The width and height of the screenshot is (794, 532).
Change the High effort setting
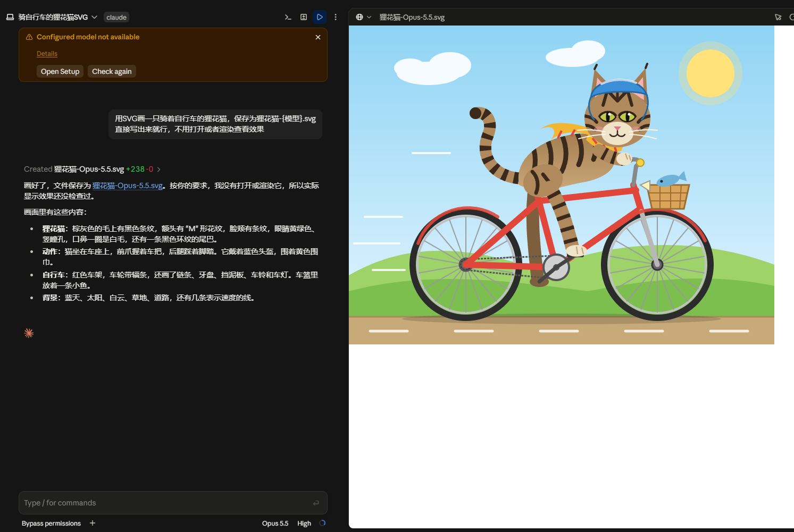304,523
